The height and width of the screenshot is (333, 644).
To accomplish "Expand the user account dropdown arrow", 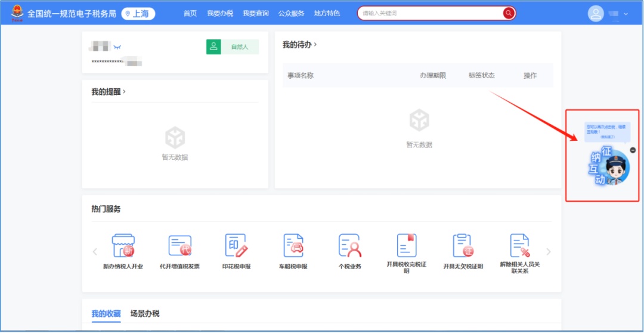I will (x=626, y=14).
